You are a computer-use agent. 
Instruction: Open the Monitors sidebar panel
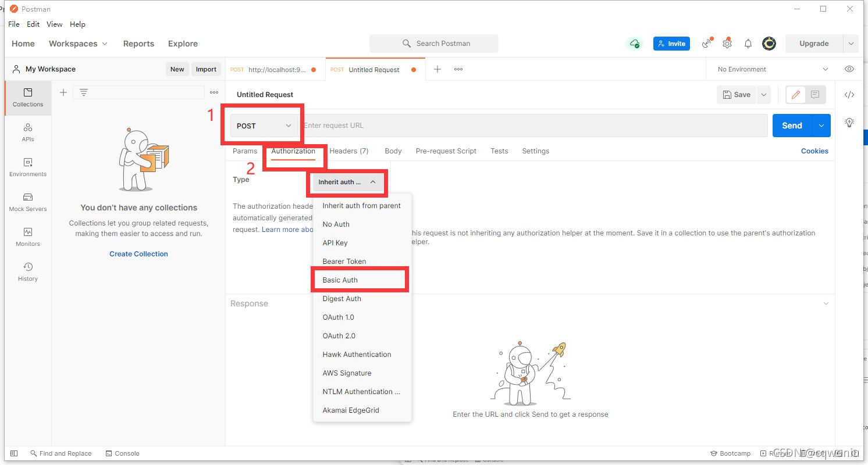click(28, 237)
